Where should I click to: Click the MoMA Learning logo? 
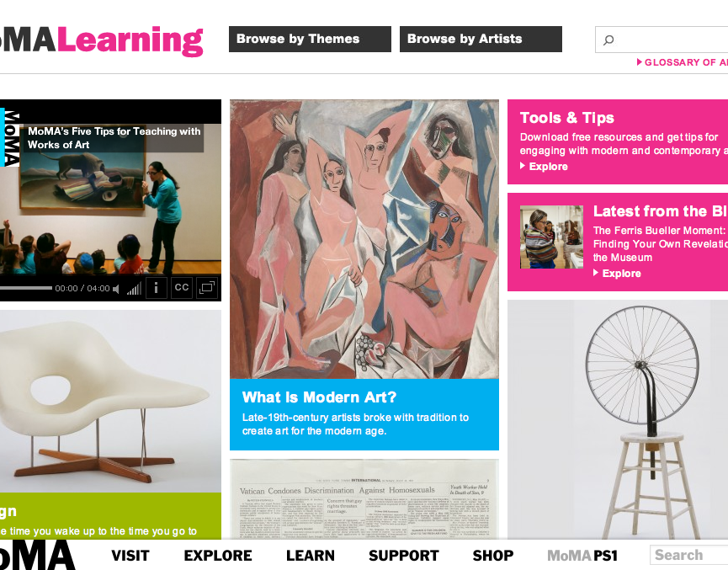click(101, 41)
